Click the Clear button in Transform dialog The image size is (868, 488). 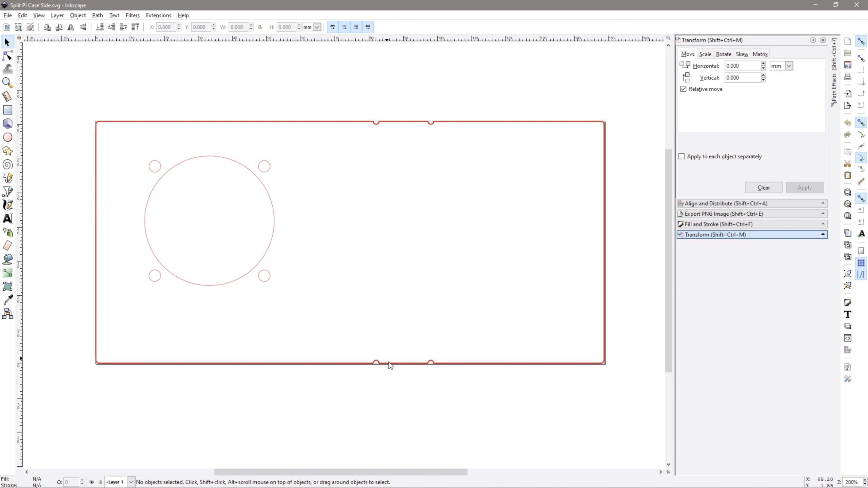763,188
